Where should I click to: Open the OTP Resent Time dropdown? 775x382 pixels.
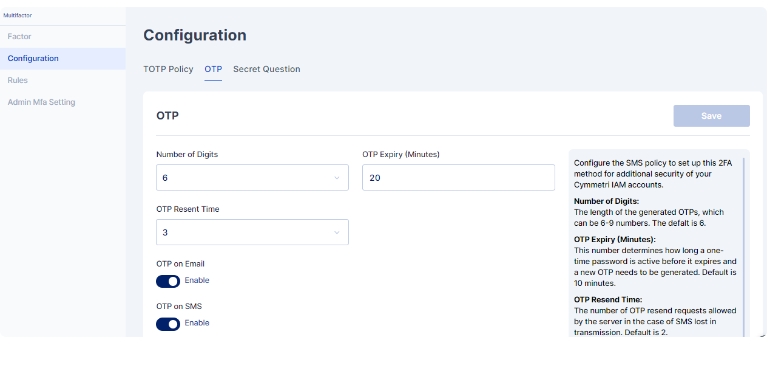point(252,232)
